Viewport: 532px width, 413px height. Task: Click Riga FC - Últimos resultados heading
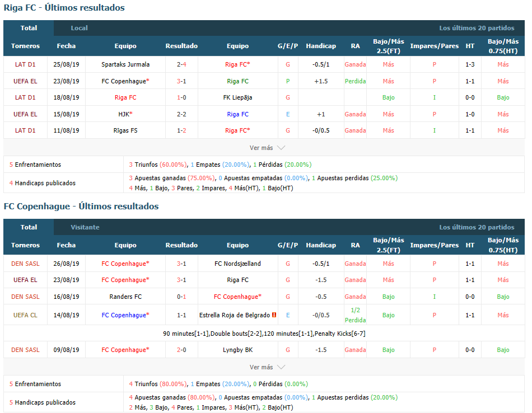pyautogui.click(x=64, y=7)
